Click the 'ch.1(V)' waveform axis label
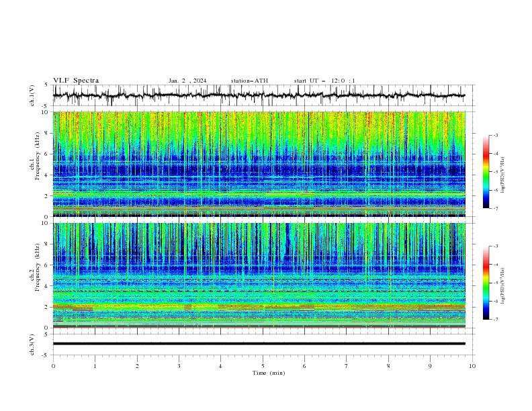Image resolution: width=532 pixels, height=411 pixels. tap(32, 95)
